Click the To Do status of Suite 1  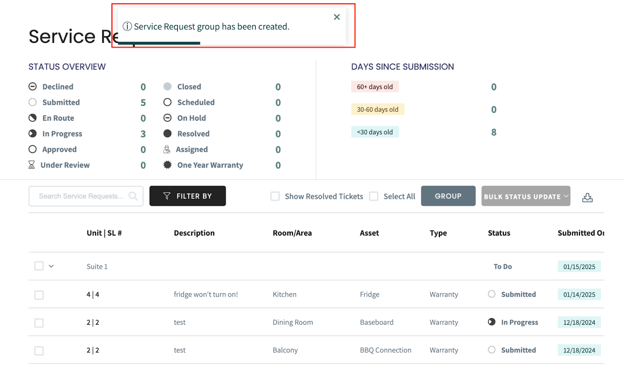(503, 266)
